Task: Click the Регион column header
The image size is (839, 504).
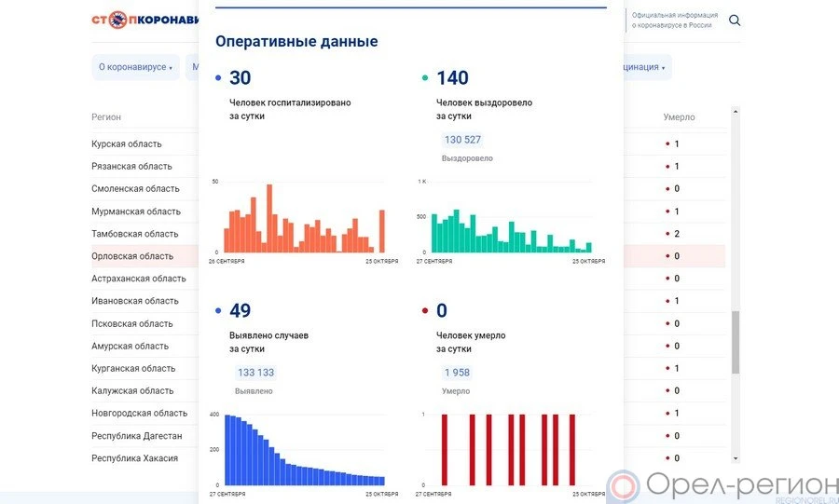Action: pos(106,117)
